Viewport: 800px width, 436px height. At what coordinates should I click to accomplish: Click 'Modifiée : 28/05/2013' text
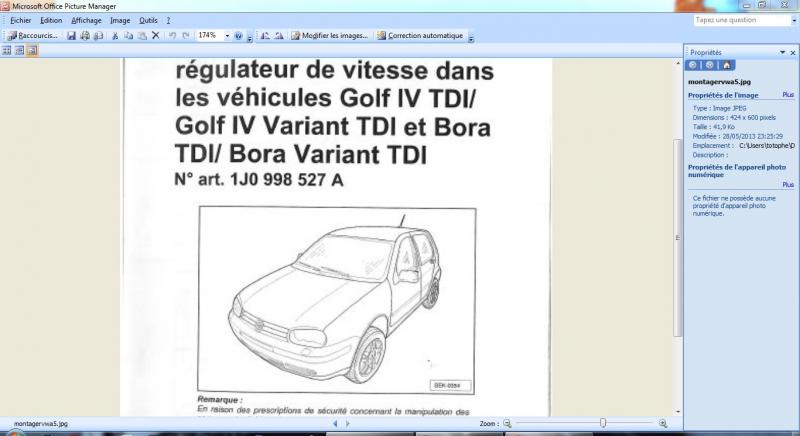(738, 136)
